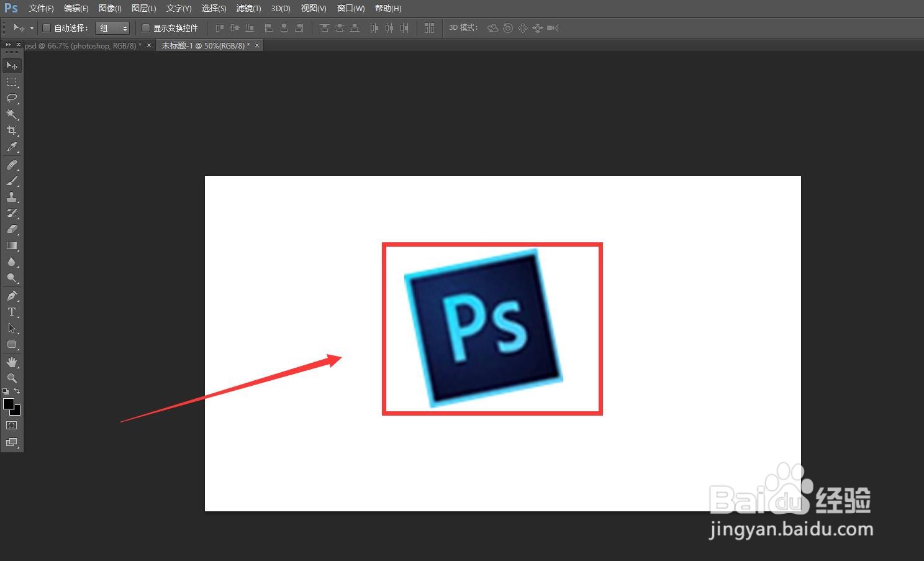Image resolution: width=924 pixels, height=561 pixels.
Task: Click the Align top edges icon
Action: [219, 28]
